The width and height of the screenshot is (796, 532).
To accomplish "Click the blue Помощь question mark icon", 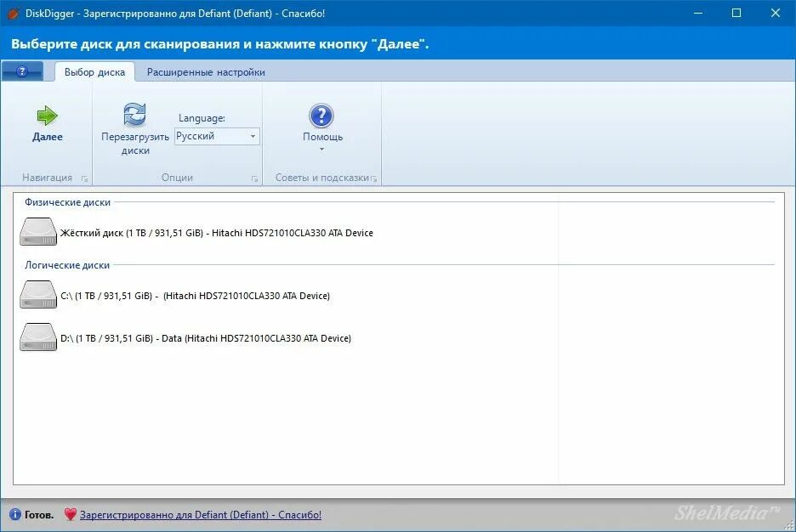I will click(321, 116).
